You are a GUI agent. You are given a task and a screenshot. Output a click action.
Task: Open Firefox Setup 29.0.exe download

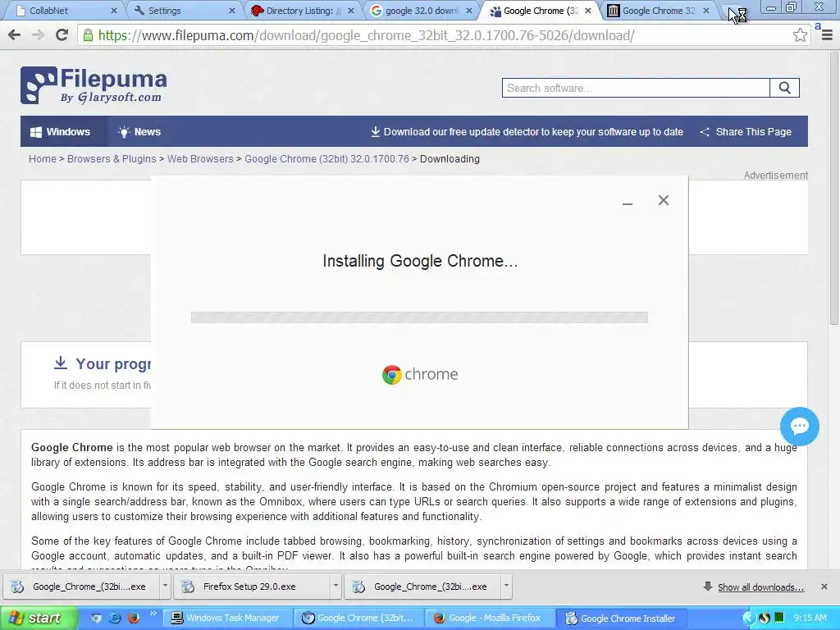pyautogui.click(x=252, y=587)
